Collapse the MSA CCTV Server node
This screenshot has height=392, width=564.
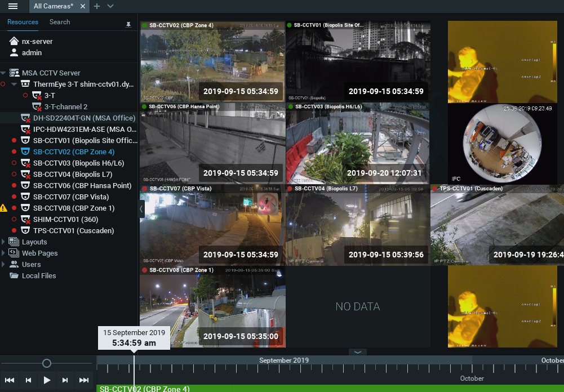click(3, 73)
